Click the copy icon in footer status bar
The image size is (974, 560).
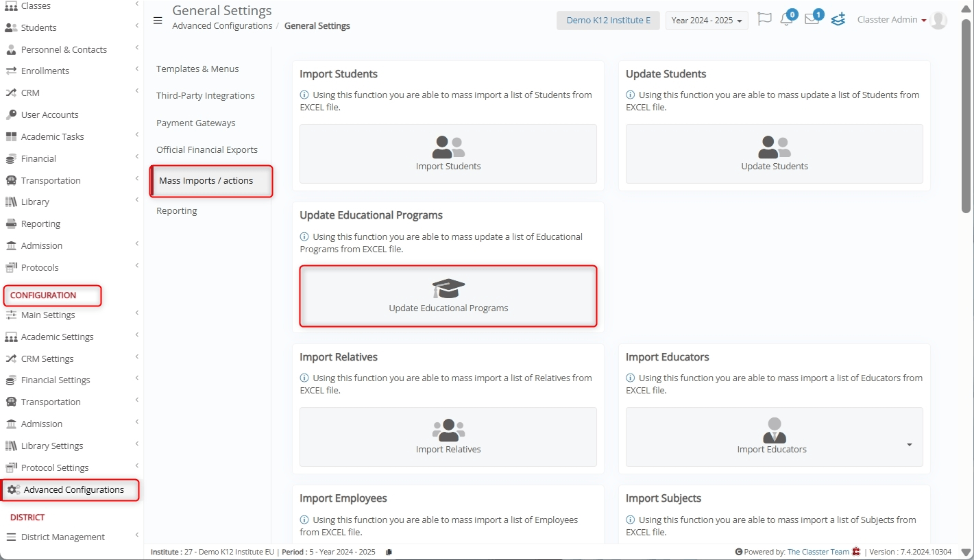coord(389,552)
